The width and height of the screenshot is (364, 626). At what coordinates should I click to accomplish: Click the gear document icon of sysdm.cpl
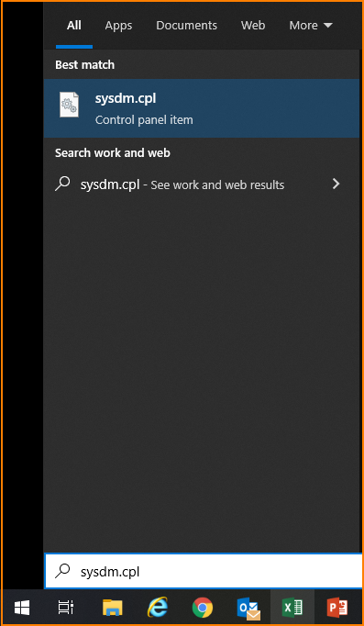pyautogui.click(x=70, y=105)
